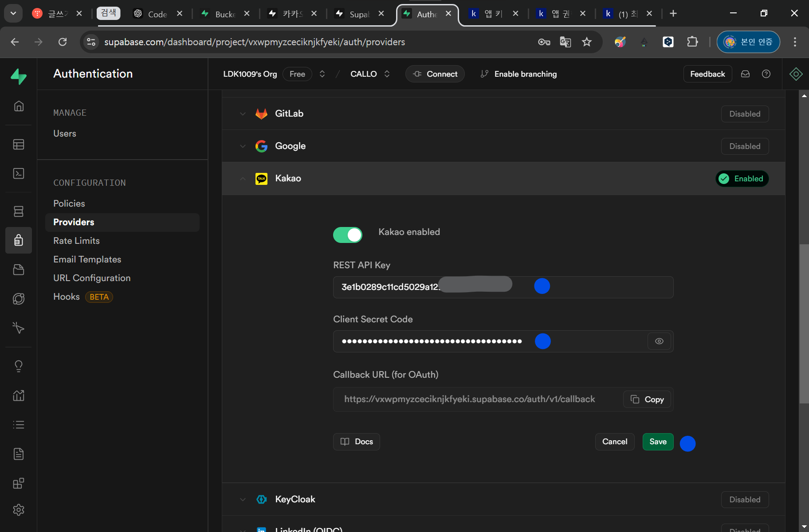Open Hooks BETA settings
The image size is (809, 532).
[x=83, y=297]
